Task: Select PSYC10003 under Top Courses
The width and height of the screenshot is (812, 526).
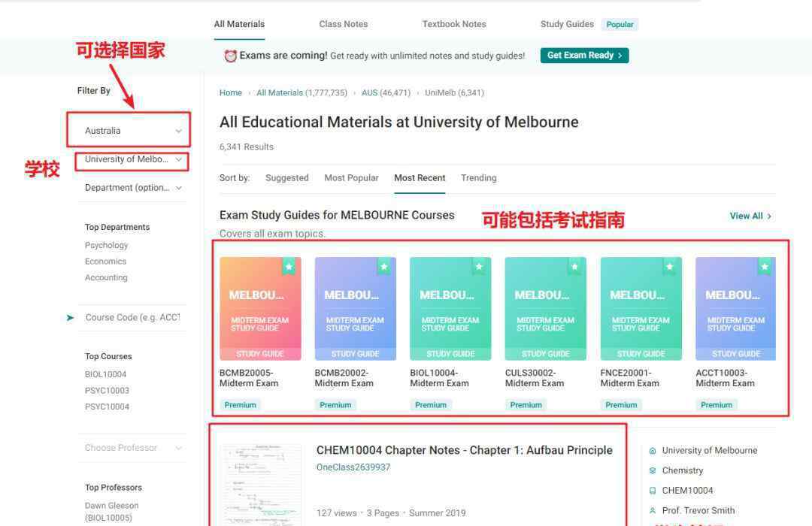Action: pyautogui.click(x=108, y=390)
